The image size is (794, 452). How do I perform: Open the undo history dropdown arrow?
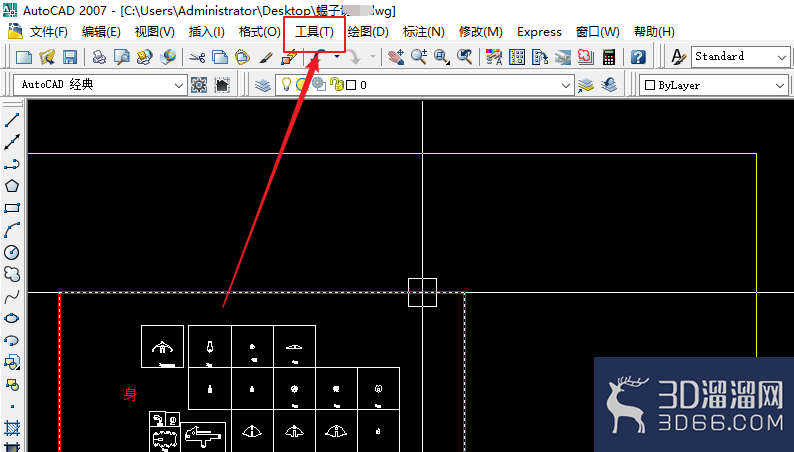click(337, 57)
